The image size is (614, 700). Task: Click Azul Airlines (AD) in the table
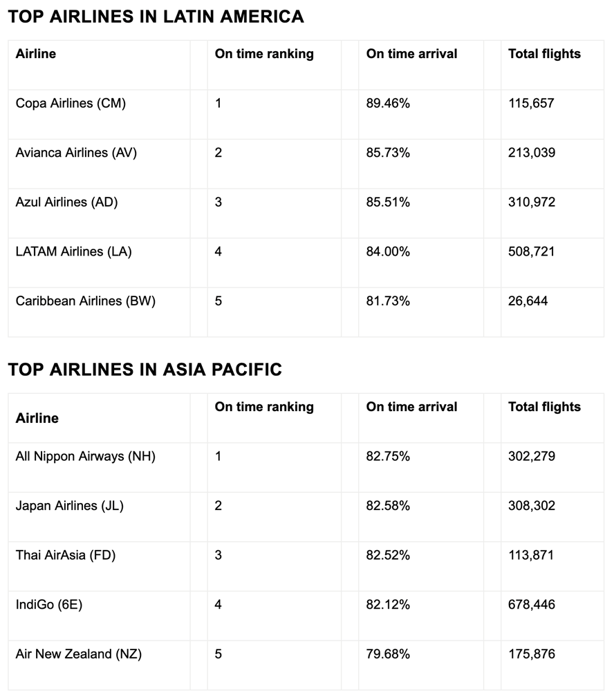[x=66, y=202]
